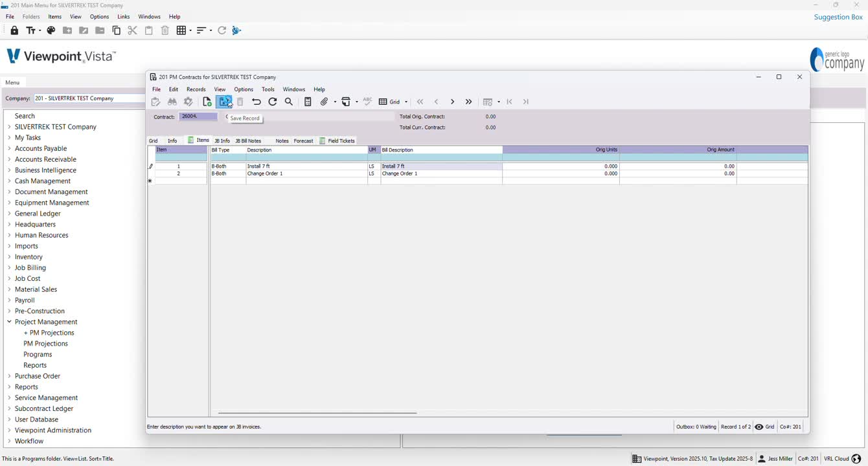The image size is (868, 466).
Task: Open the calculator icon
Action: point(308,102)
